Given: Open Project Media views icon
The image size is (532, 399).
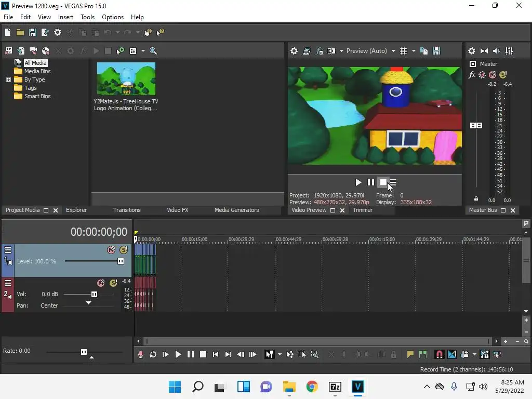Looking at the screenshot, I should 133,51.
